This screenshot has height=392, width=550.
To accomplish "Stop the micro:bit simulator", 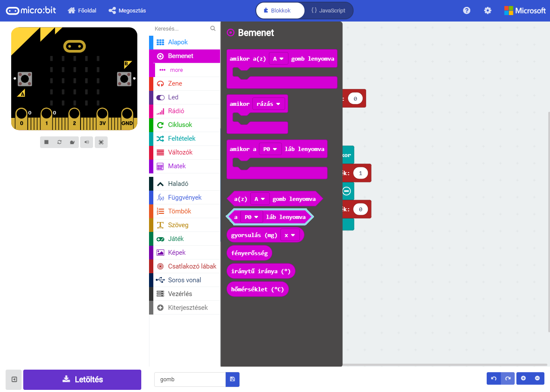I will coord(47,142).
